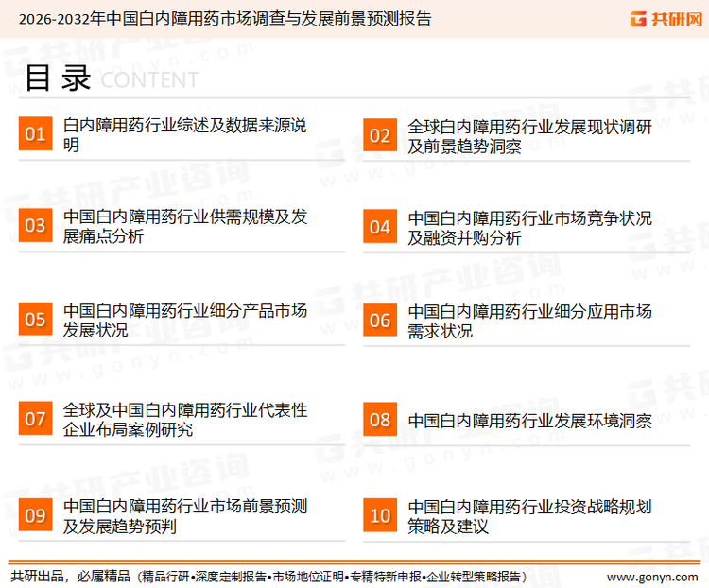Click the orange 09 number box

(35, 514)
